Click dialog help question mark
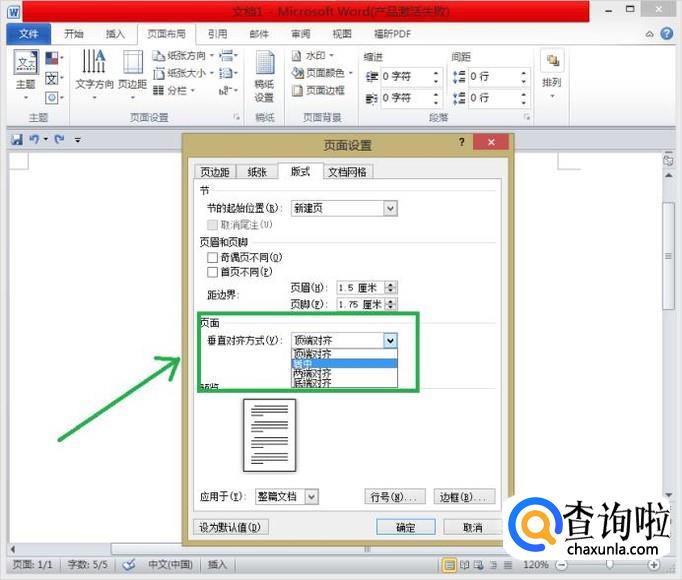Viewport: 682px width, 580px height. point(461,142)
